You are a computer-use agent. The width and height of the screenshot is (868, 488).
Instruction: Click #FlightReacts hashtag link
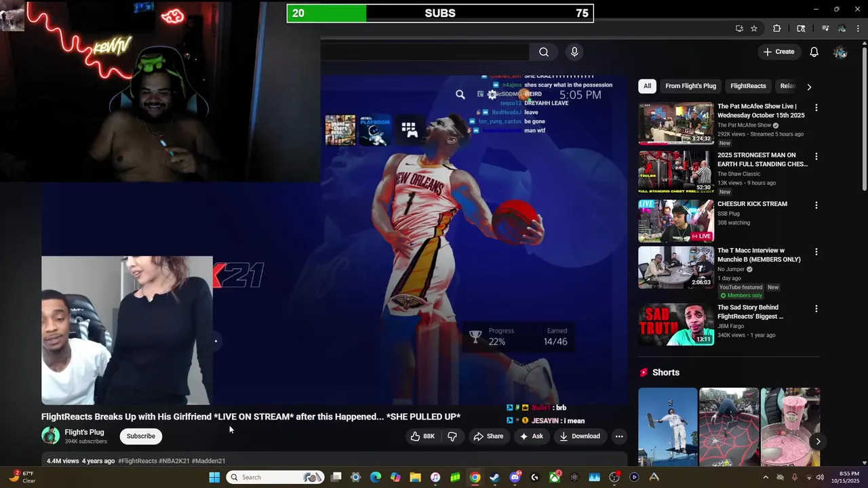138,461
